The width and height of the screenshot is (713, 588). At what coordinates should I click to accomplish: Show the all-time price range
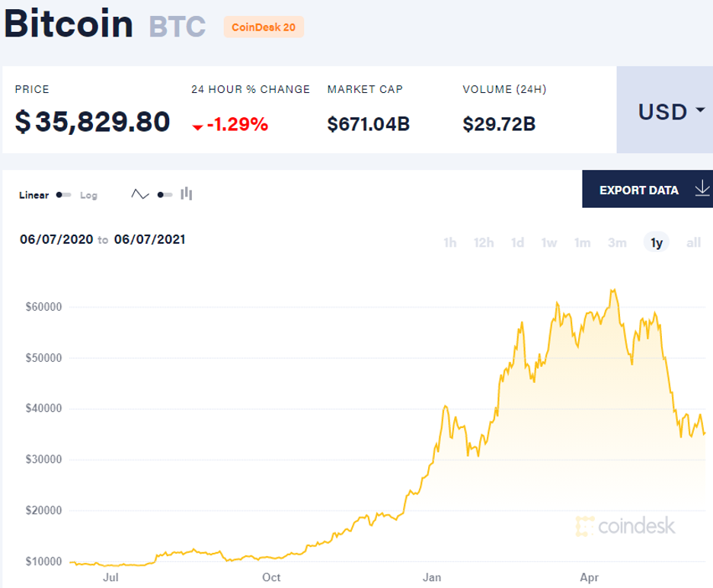tap(693, 243)
